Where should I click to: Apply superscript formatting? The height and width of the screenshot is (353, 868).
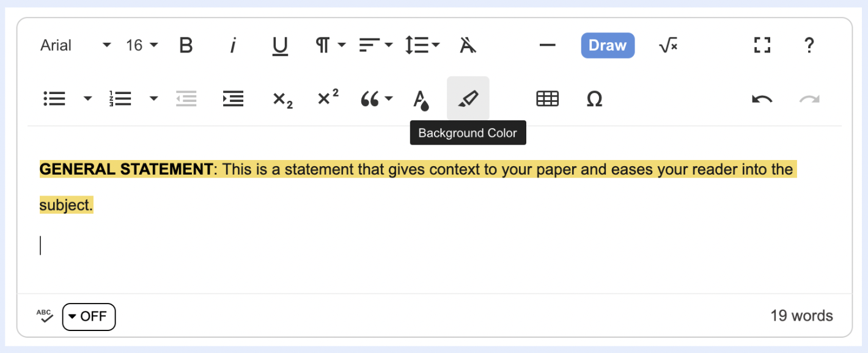pyautogui.click(x=328, y=98)
